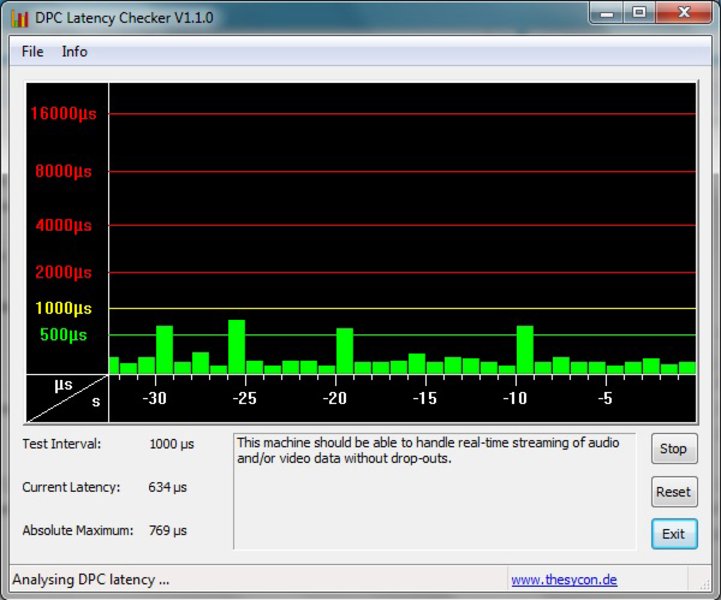
Task: Click the -20 time axis label
Action: (335, 398)
